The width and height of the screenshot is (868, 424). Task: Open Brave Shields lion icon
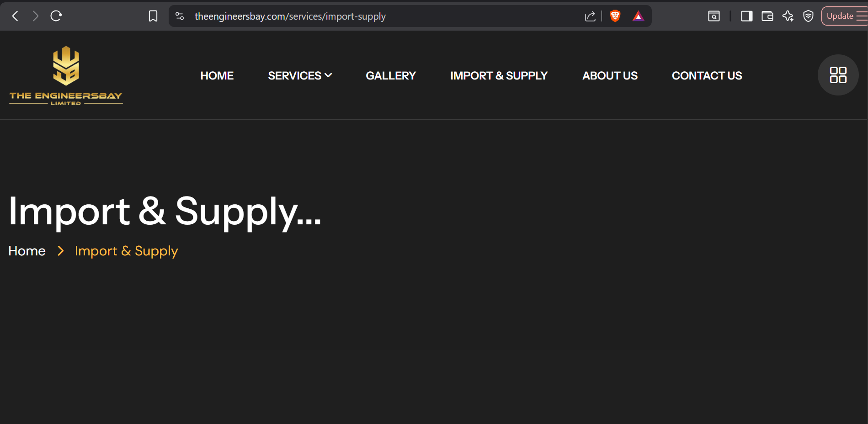point(615,16)
